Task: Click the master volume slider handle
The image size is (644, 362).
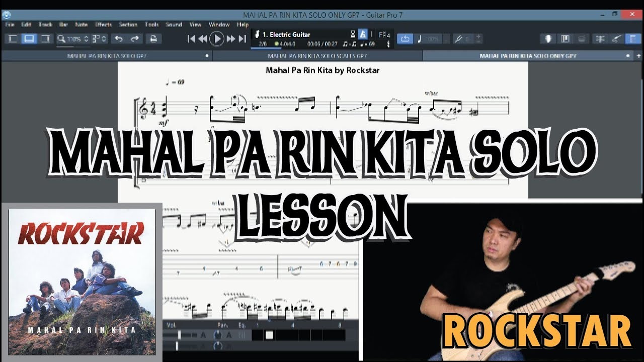Action: click(x=177, y=346)
